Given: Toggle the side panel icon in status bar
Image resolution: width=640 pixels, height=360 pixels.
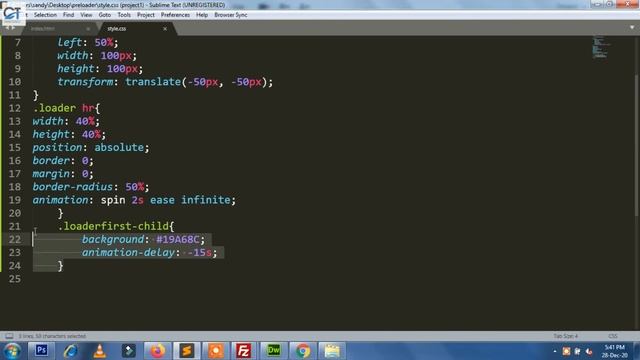Looking at the screenshot, I should tap(9, 336).
